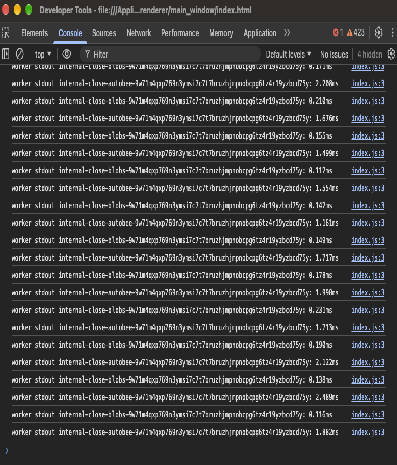Open index.js:3 link on the 1.499ms row
The height and width of the screenshot is (465, 397).
click(368, 153)
